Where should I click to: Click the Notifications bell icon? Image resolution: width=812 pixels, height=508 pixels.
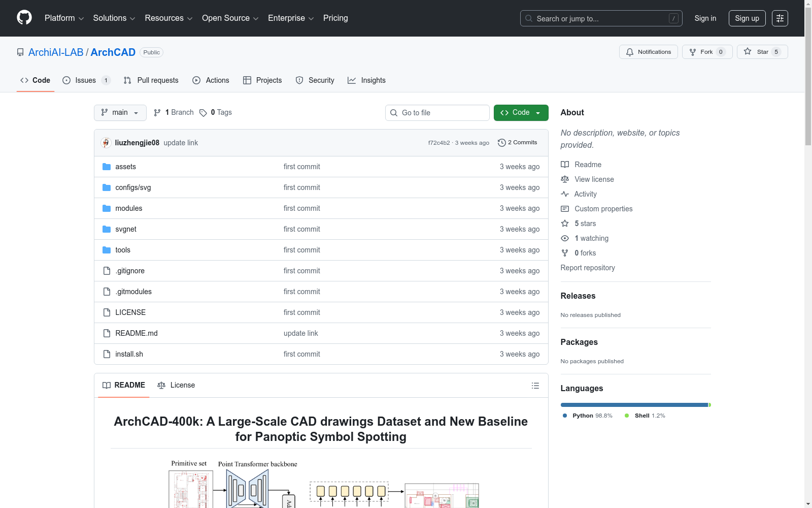(630, 52)
